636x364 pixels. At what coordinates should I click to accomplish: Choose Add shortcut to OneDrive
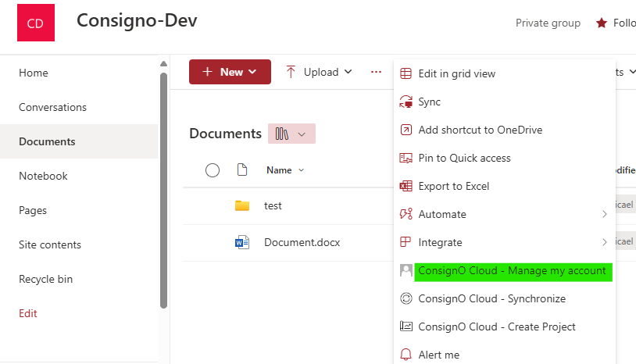coord(505,130)
